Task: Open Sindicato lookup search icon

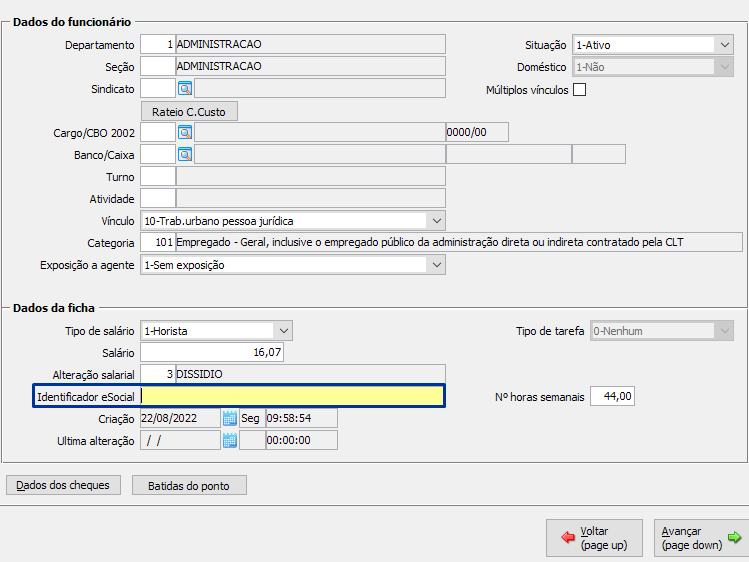Action: point(185,88)
